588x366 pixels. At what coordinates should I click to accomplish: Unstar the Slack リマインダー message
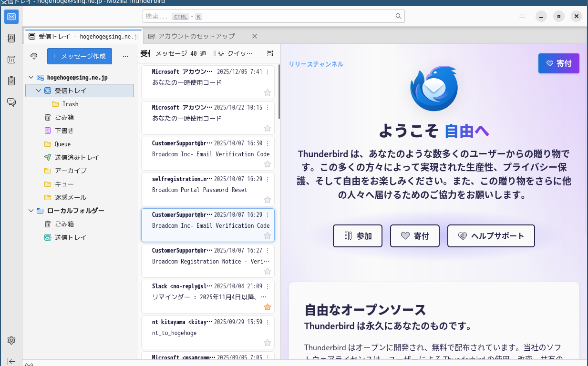pyautogui.click(x=268, y=307)
